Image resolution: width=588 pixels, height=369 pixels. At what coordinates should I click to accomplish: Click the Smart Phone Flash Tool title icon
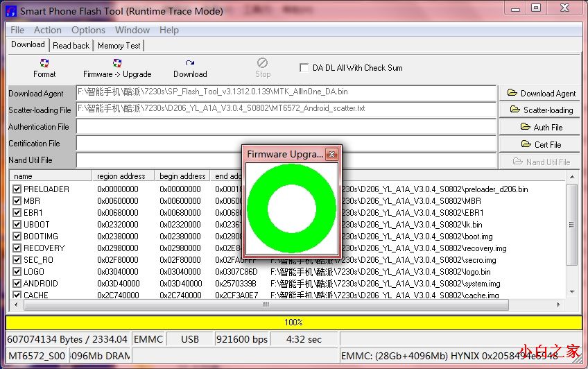click(x=11, y=11)
